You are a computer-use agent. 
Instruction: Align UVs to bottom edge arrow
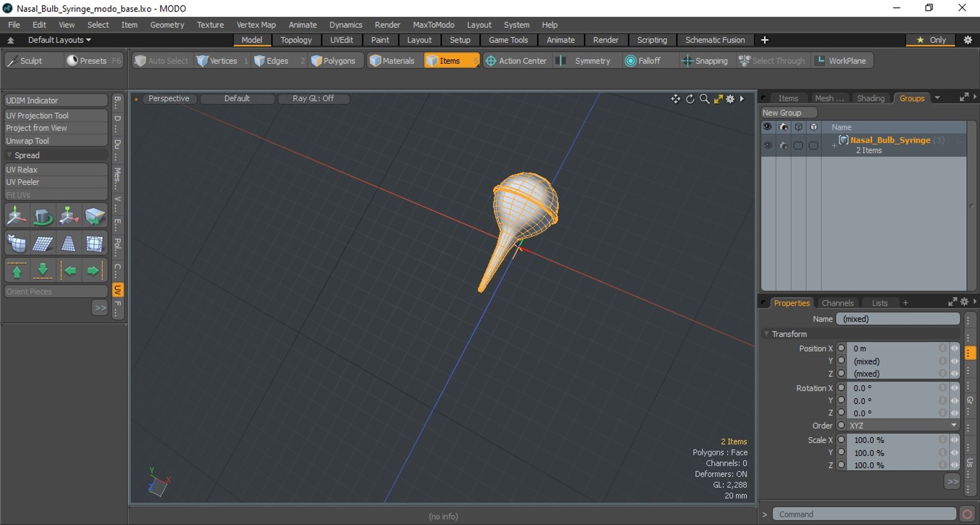[x=43, y=271]
